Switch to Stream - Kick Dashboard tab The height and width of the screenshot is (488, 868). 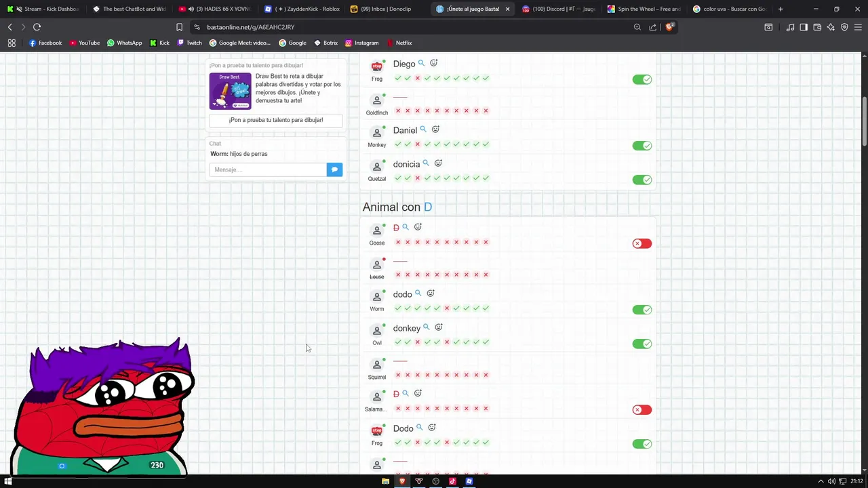point(43,9)
